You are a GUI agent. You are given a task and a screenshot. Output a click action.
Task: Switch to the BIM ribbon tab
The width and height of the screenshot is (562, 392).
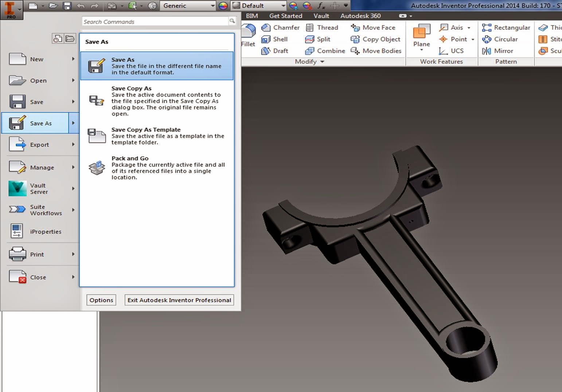pos(252,16)
